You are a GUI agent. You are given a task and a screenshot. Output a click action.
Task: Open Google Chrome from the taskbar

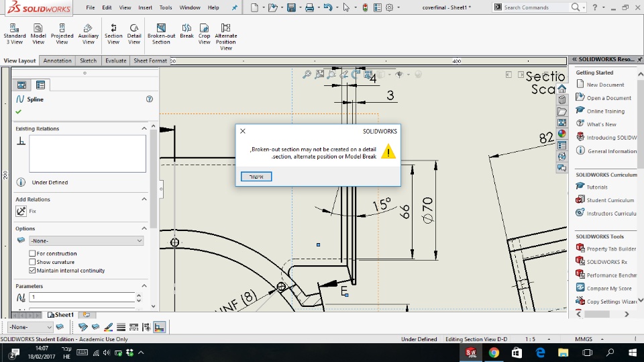tap(494, 353)
